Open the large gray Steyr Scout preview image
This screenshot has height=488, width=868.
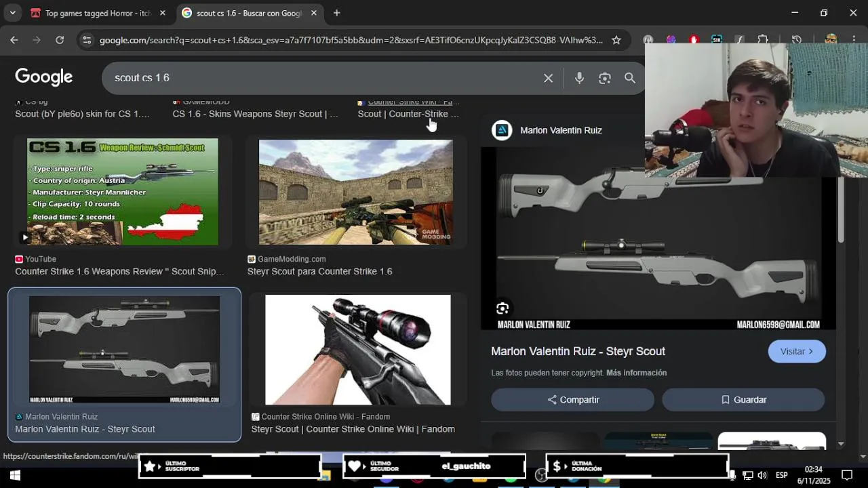[658, 238]
